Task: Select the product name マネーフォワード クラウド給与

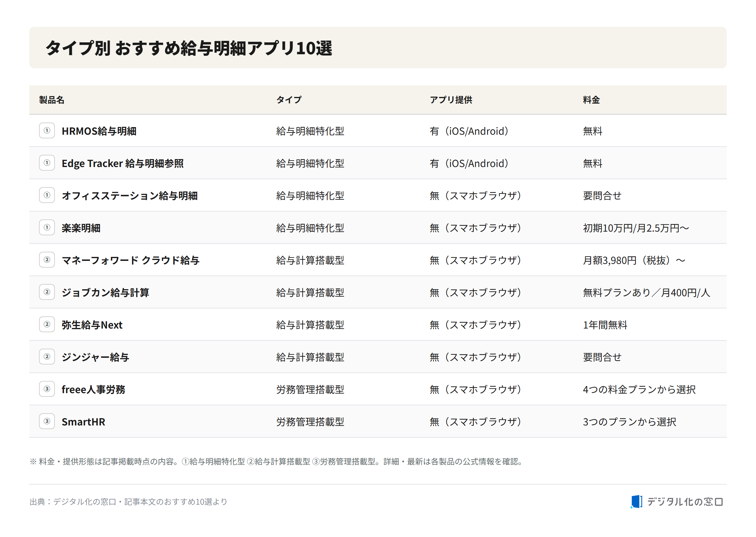Action: pos(131,261)
